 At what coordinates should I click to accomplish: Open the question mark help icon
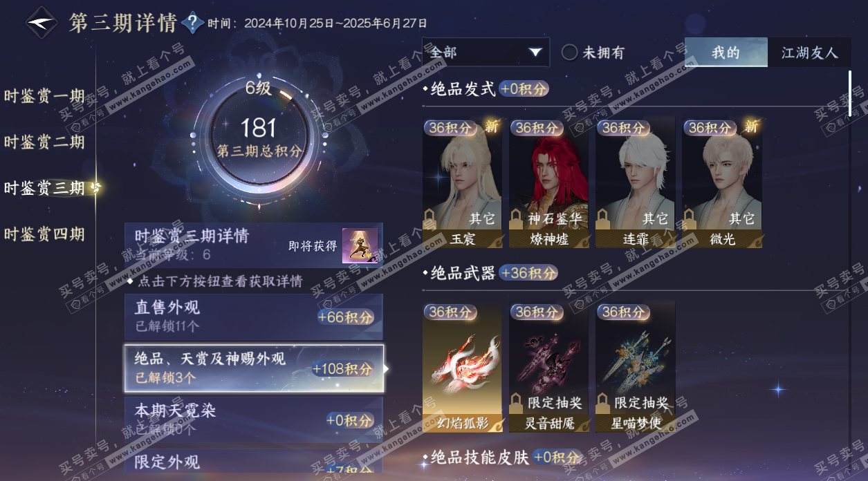(192, 23)
